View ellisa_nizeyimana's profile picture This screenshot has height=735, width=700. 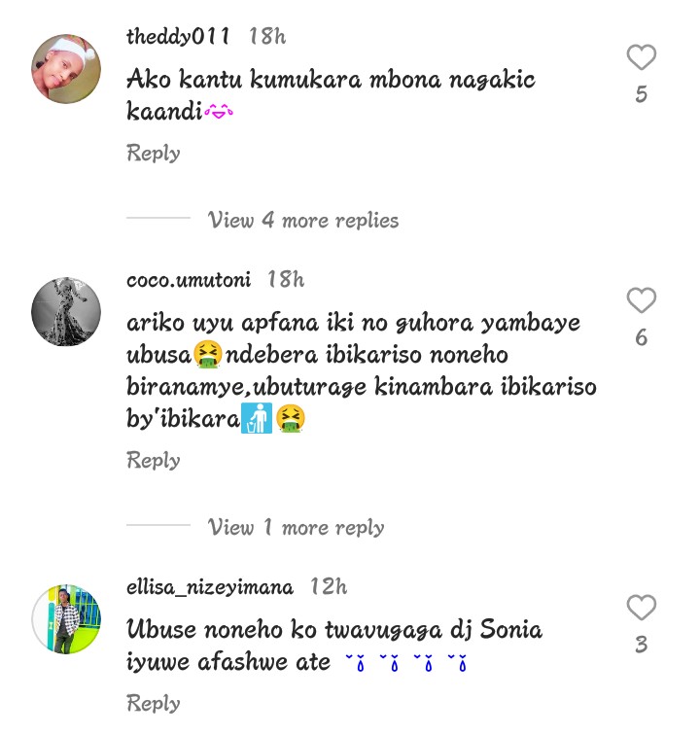pyautogui.click(x=66, y=618)
